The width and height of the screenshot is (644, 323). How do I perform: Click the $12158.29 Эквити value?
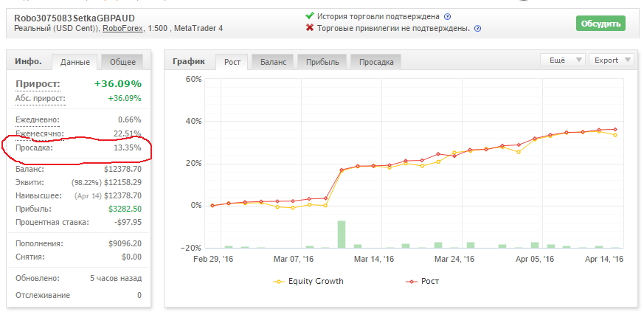click(122, 182)
